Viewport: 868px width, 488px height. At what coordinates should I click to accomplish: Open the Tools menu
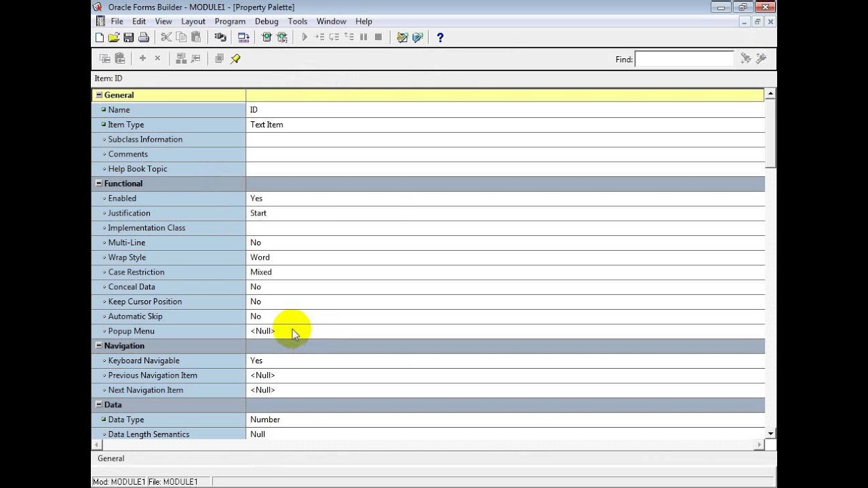pyautogui.click(x=298, y=21)
